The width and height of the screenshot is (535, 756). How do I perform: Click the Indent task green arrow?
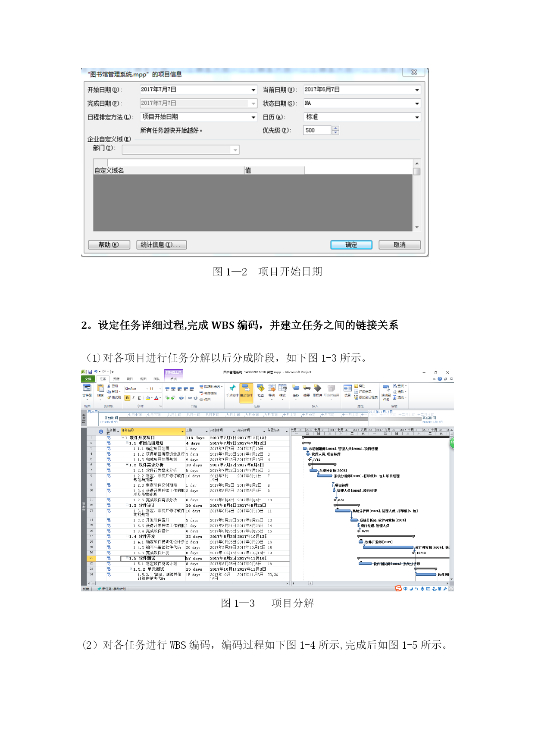coord(173,398)
